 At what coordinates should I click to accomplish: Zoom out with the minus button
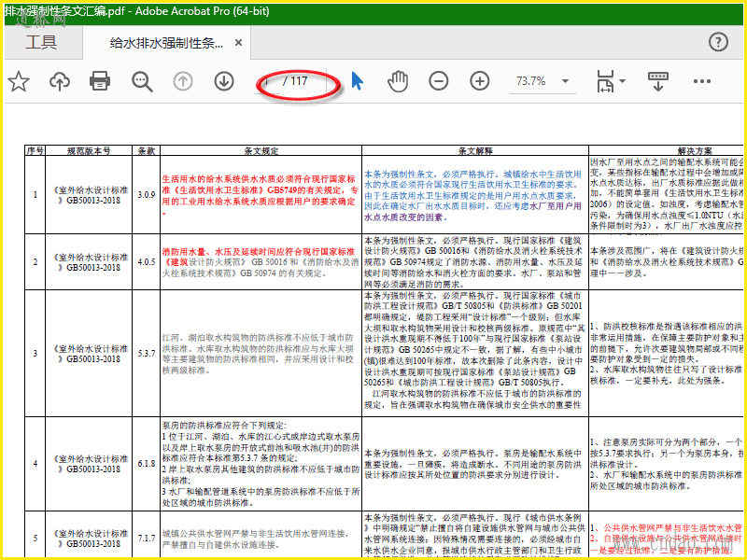point(439,81)
